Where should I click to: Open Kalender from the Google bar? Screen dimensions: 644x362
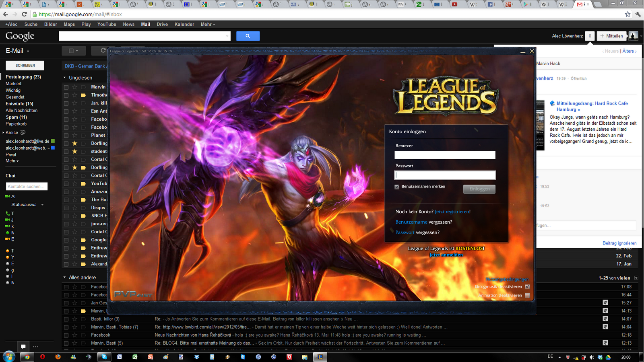(184, 25)
